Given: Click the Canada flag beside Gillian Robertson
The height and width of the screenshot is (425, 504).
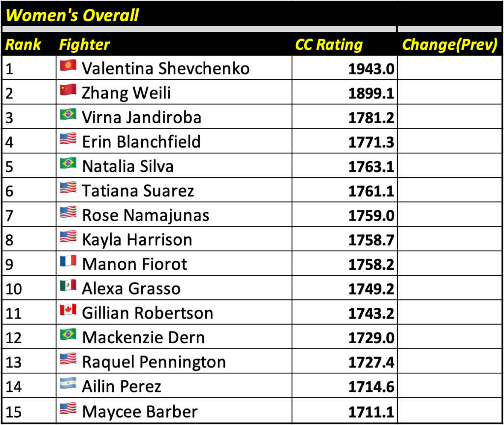Looking at the screenshot, I should (x=68, y=311).
